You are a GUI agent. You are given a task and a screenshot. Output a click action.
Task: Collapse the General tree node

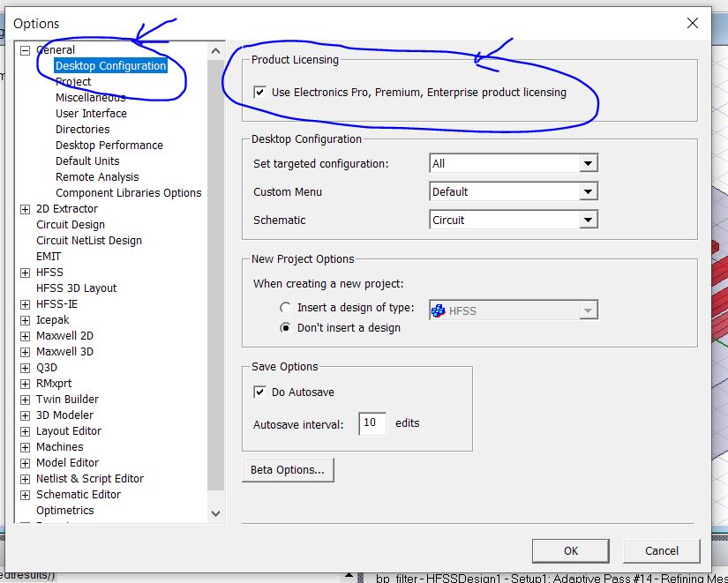pos(25,50)
